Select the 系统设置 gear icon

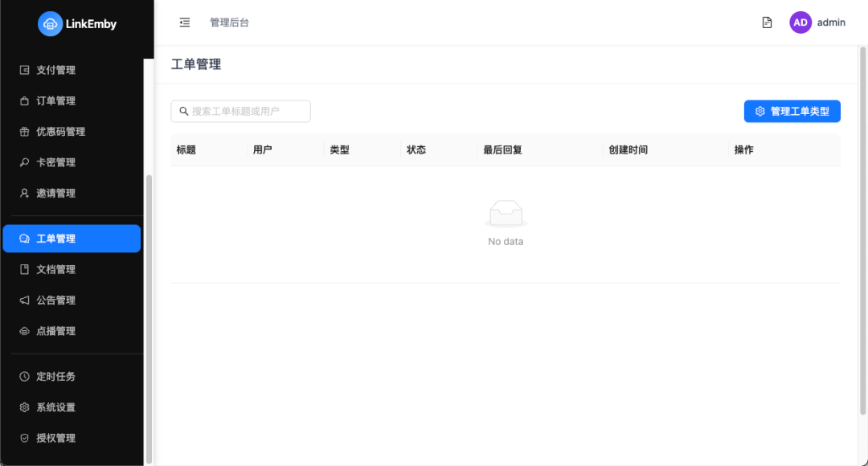point(25,407)
